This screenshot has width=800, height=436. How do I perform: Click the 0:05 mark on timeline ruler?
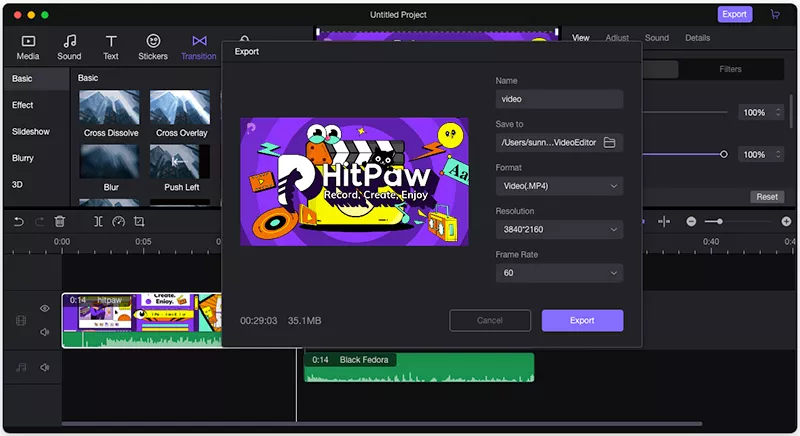(x=143, y=242)
